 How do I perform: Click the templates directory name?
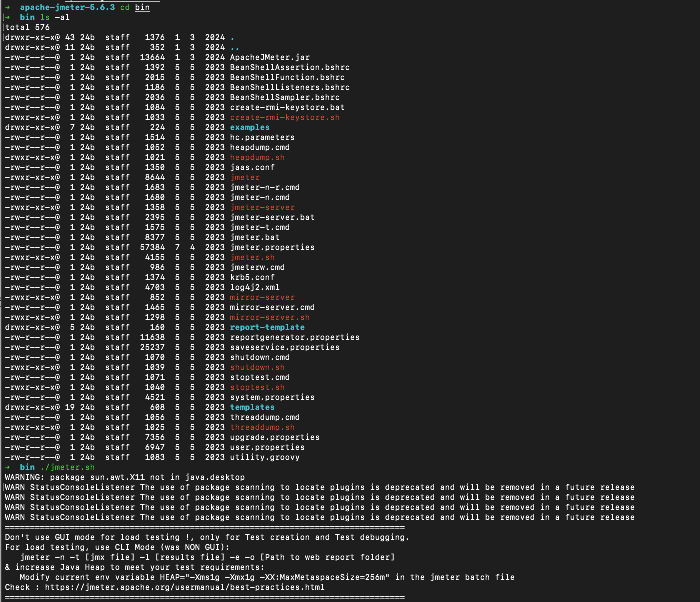(252, 407)
